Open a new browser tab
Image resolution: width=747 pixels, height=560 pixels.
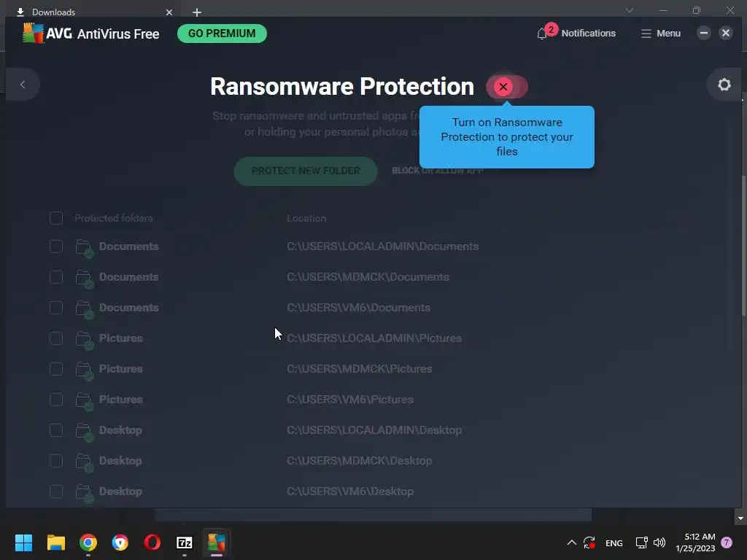[197, 12]
